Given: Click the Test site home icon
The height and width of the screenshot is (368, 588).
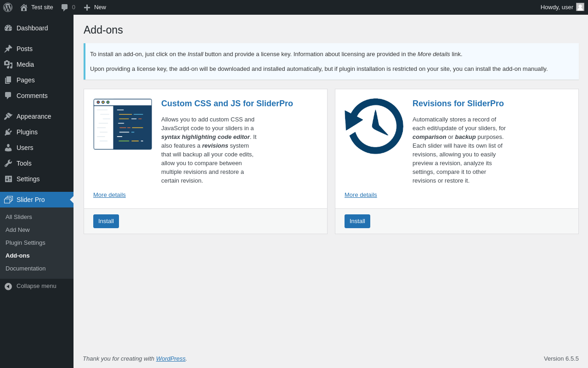Looking at the screenshot, I should pos(24,7).
